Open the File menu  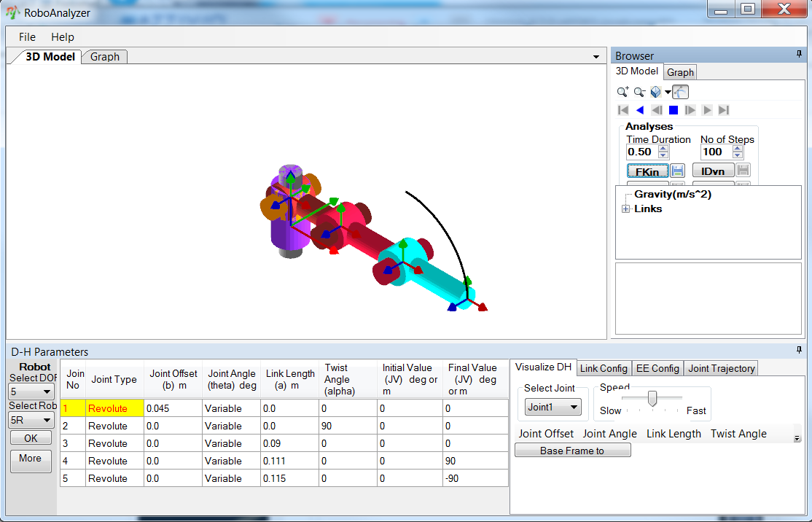click(x=27, y=37)
